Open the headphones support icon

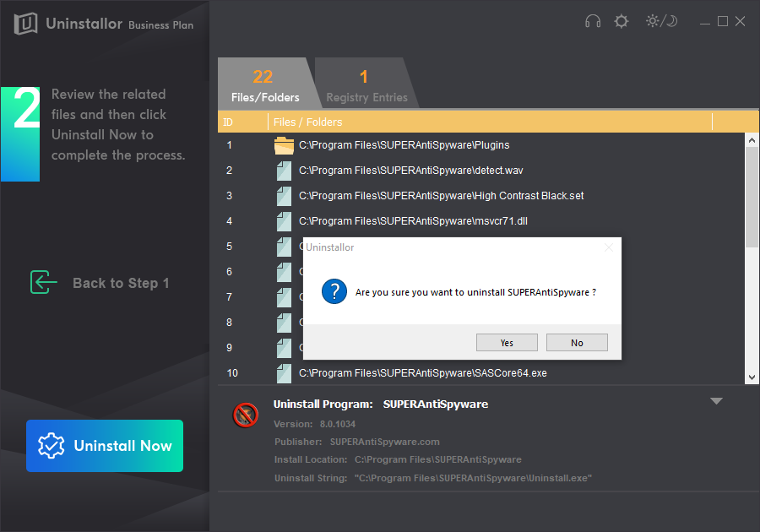click(x=592, y=21)
